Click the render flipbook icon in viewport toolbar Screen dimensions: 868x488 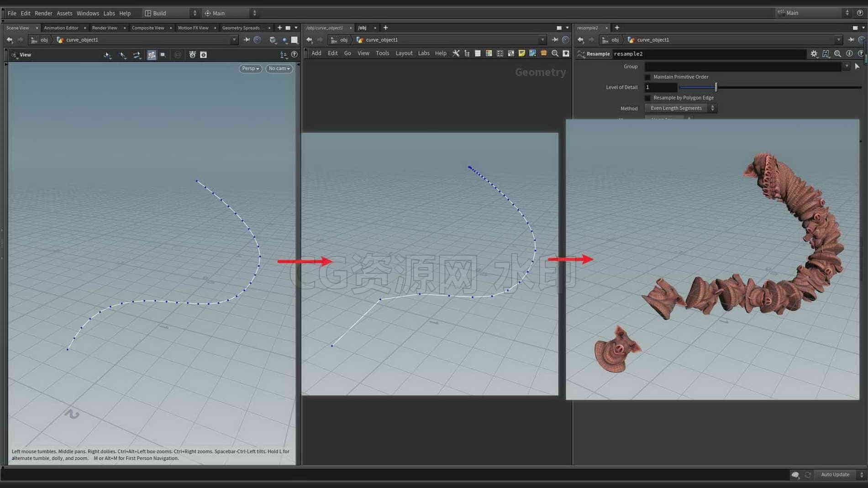click(192, 55)
